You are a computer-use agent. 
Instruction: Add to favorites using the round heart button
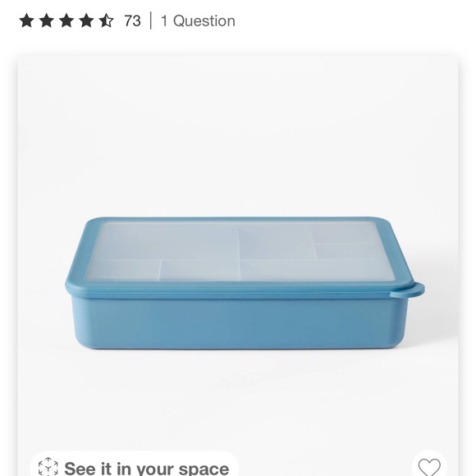point(429,465)
